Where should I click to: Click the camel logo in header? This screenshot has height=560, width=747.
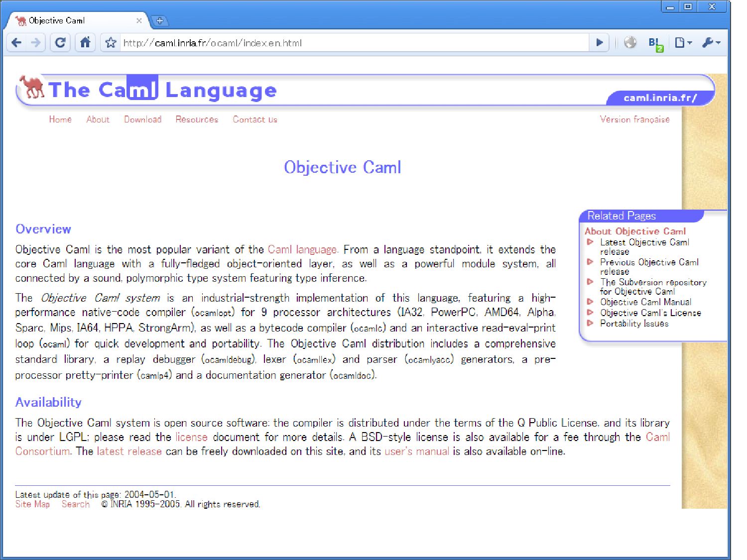click(32, 87)
